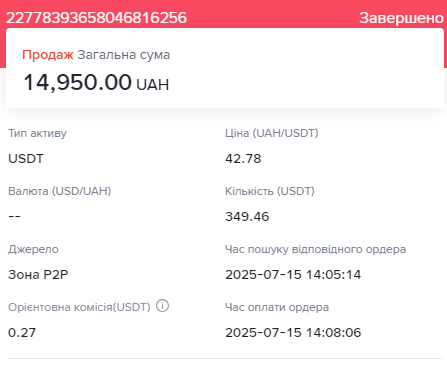The height and width of the screenshot is (366, 447).
Task: Click the Загальна сума label
Action: [x=124, y=55]
